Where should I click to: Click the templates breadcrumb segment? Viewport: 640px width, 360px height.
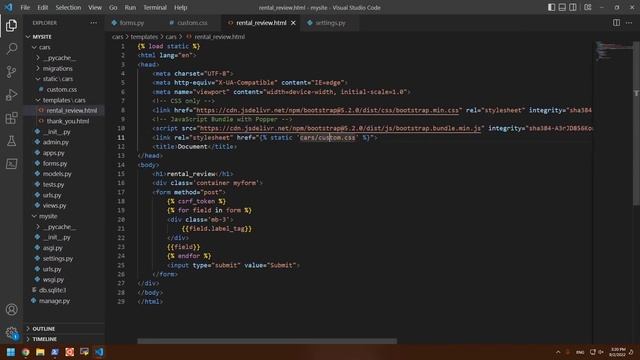[x=144, y=37]
